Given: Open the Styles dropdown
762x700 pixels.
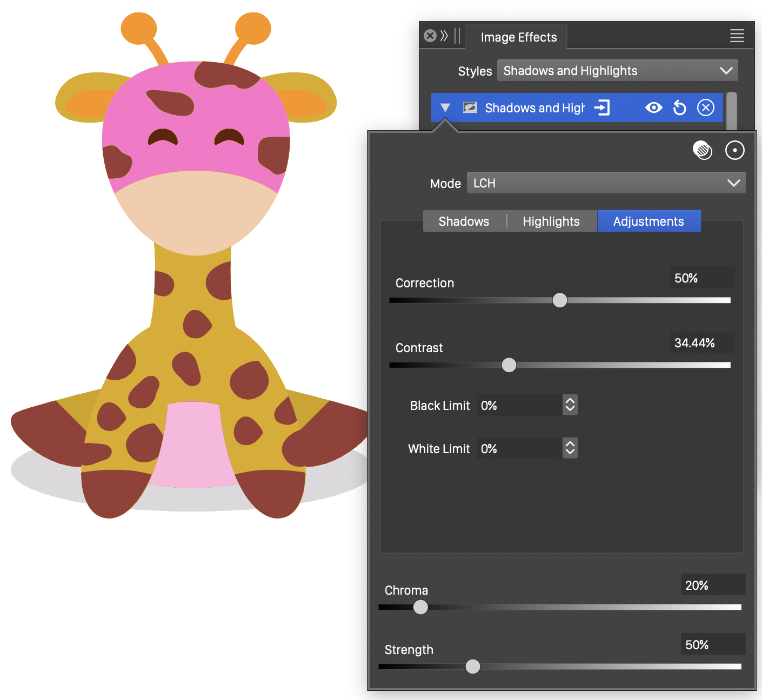Looking at the screenshot, I should (617, 71).
